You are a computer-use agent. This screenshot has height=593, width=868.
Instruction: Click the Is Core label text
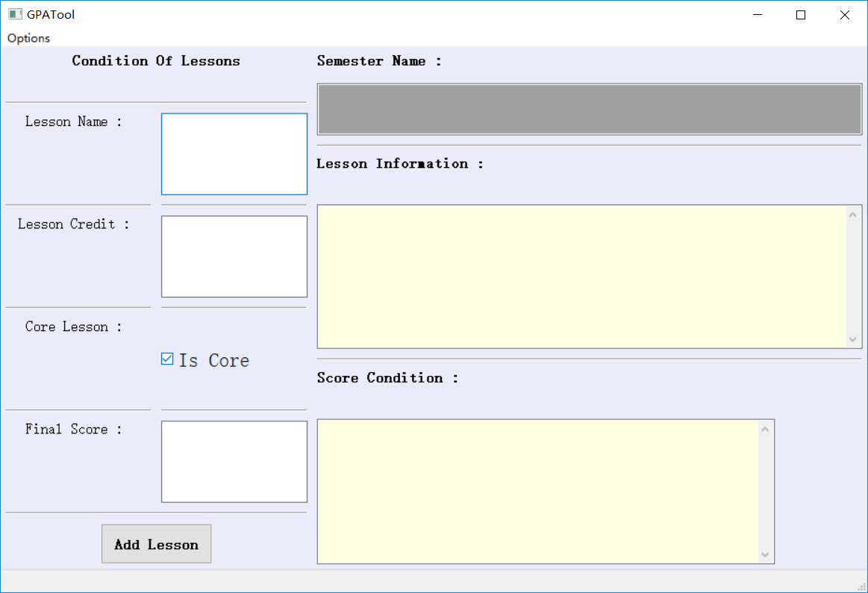point(213,361)
